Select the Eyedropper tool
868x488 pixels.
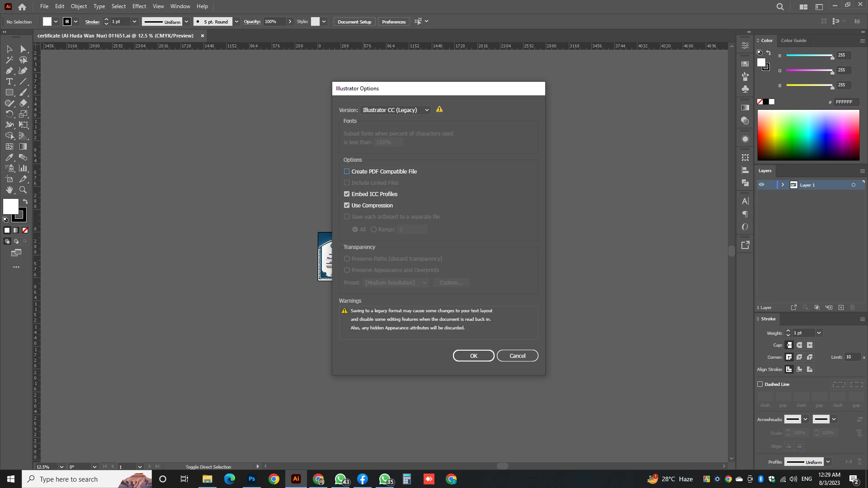9,158
